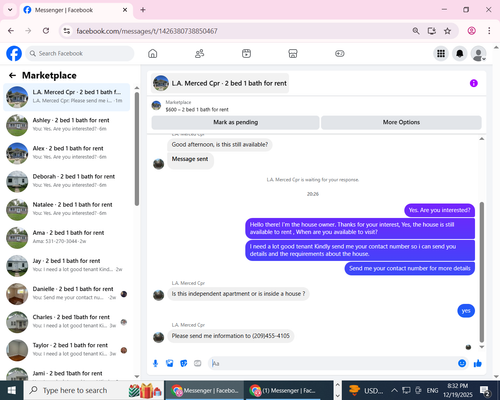The image size is (500, 400).
Task: Open Chrome three-dot menu
Action: pos(489,31)
